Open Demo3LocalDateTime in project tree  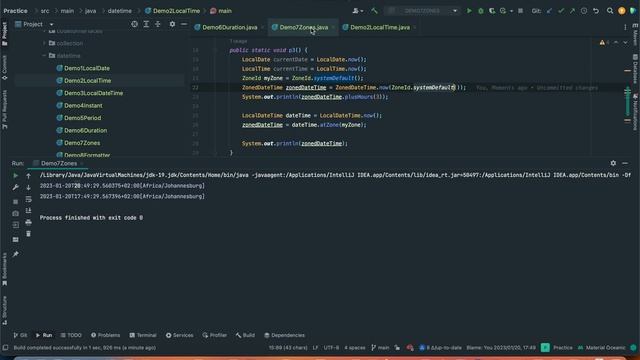tap(93, 93)
